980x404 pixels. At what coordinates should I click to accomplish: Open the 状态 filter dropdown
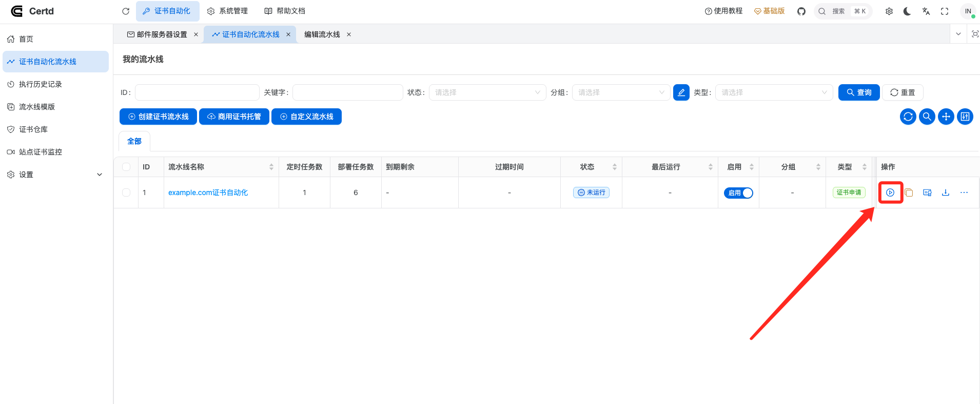click(x=487, y=92)
